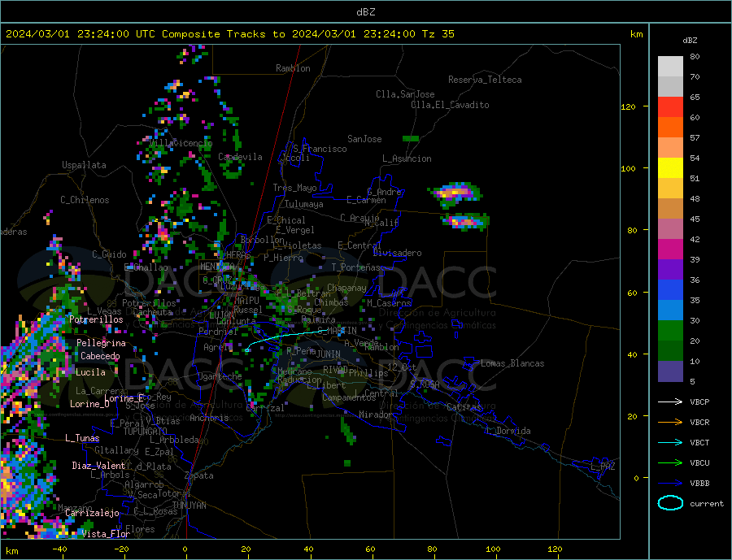Click the Cabecedo place label
The width and height of the screenshot is (732, 560).
[x=100, y=356]
